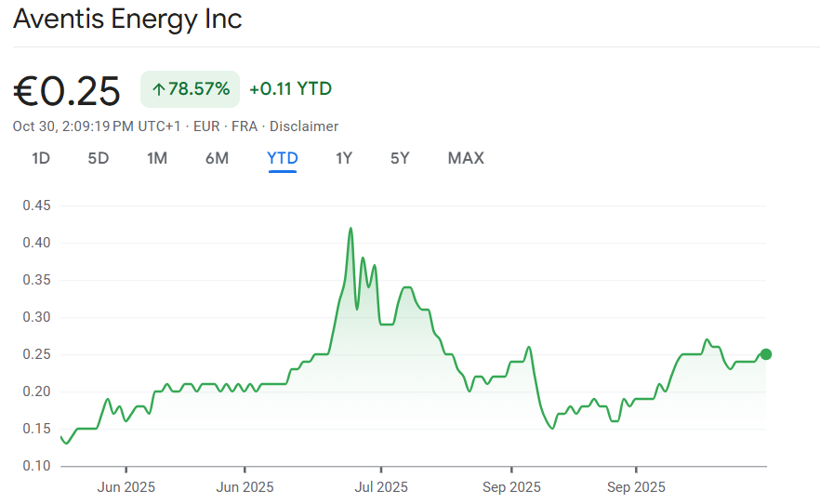Click the green up-arrow icon in the percentage badge
The height and width of the screenshot is (504, 820).
click(159, 89)
